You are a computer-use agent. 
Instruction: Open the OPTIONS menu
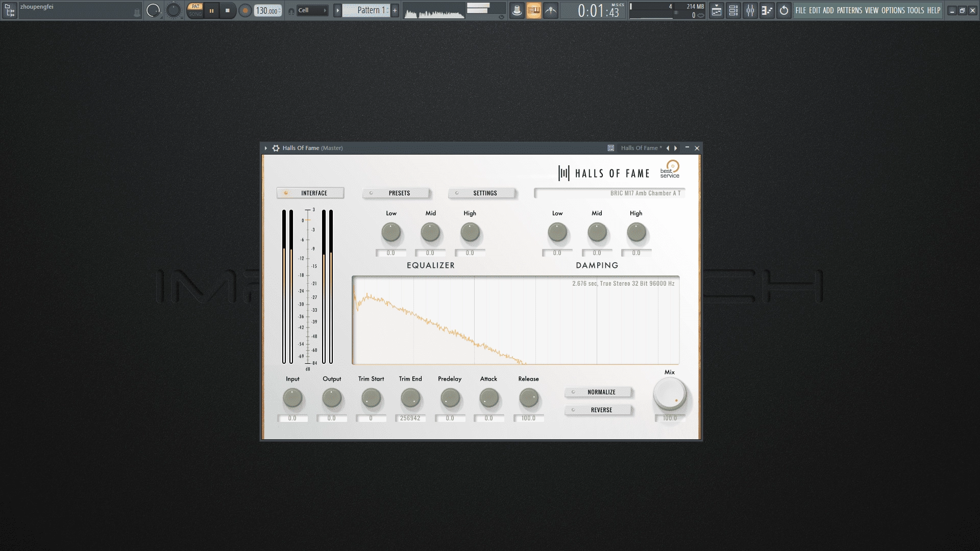(x=893, y=10)
